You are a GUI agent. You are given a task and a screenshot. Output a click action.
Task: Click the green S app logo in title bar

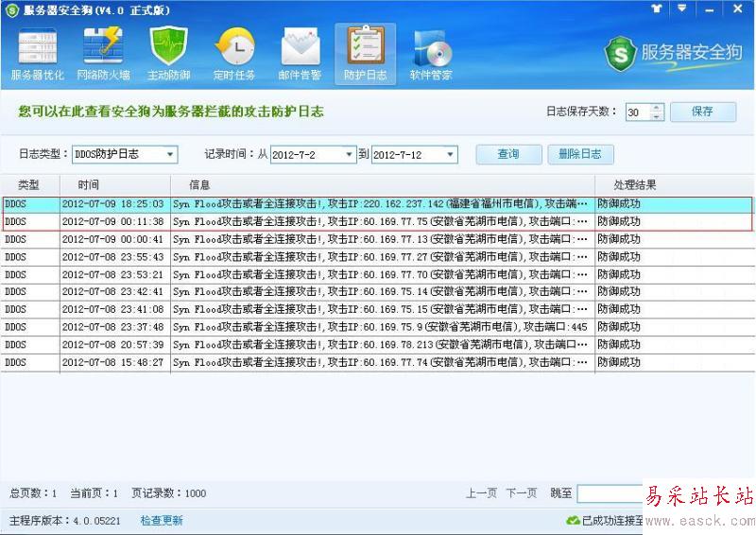[11, 10]
